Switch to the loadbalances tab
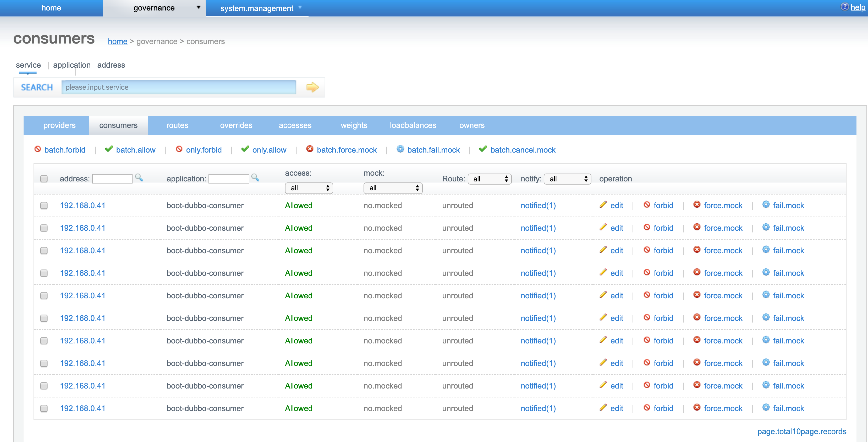 pyautogui.click(x=413, y=125)
